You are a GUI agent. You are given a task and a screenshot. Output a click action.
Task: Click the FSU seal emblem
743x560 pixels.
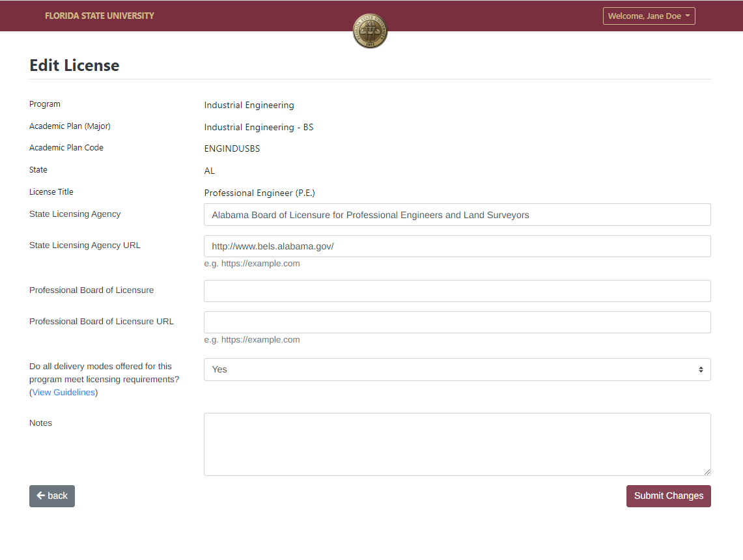pos(370,30)
